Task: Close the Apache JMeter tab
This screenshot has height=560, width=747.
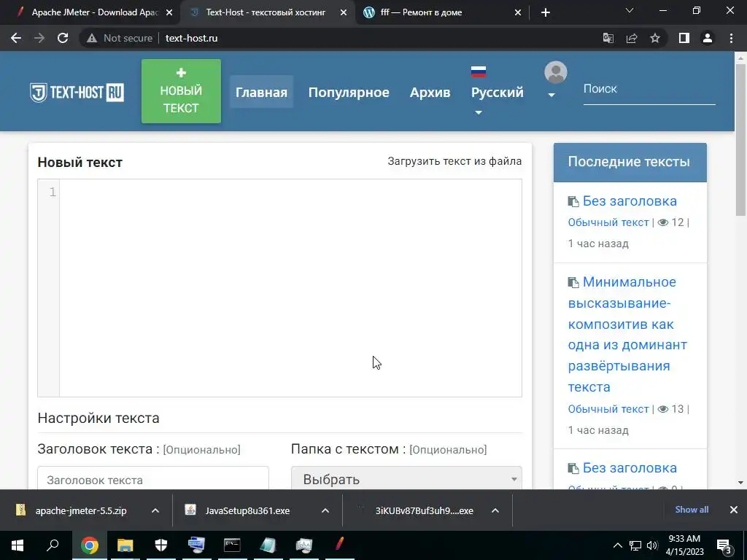Action: (169, 13)
